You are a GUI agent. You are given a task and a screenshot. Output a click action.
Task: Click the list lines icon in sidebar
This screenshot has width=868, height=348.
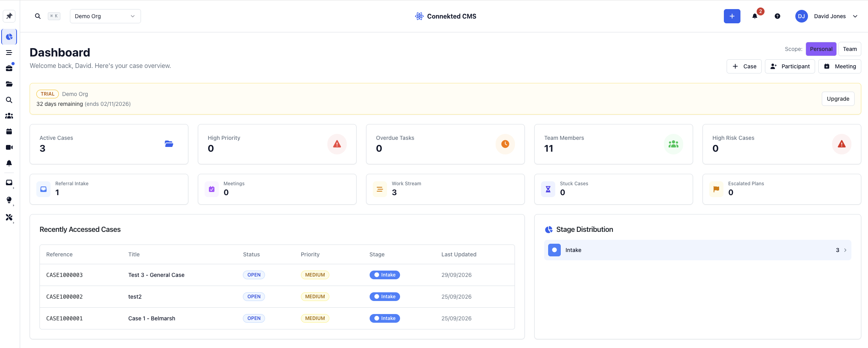(x=9, y=53)
